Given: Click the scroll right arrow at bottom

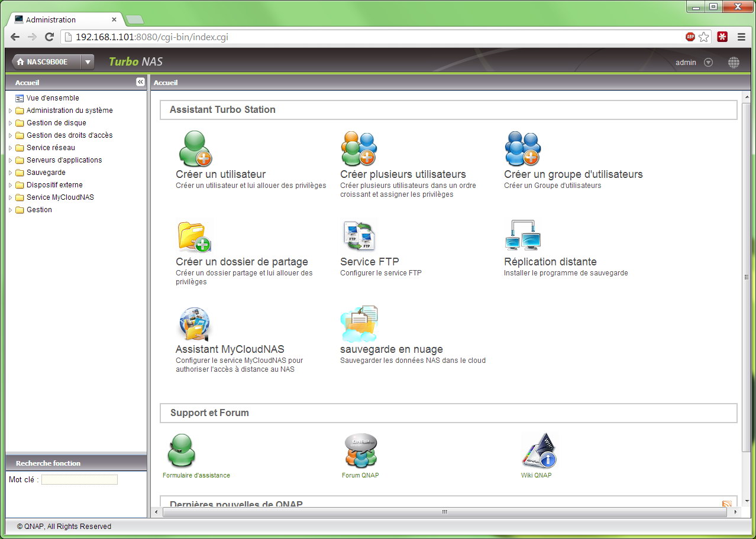Looking at the screenshot, I should [x=736, y=512].
